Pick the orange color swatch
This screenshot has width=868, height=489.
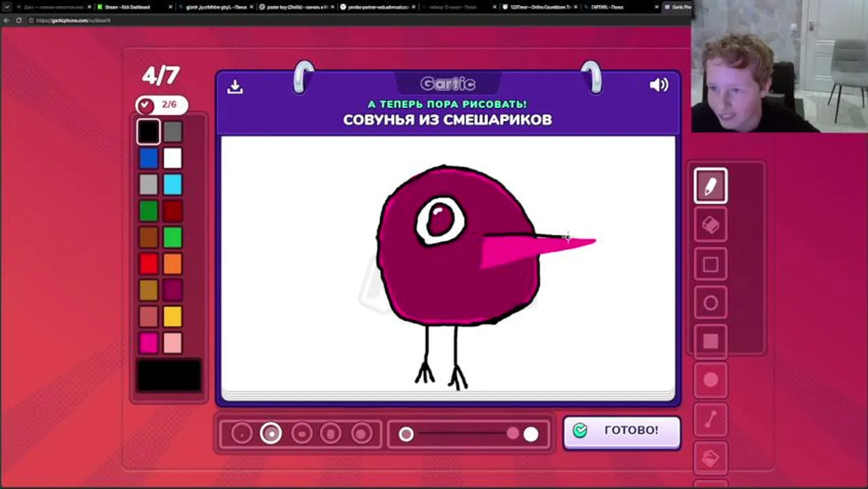click(x=173, y=264)
